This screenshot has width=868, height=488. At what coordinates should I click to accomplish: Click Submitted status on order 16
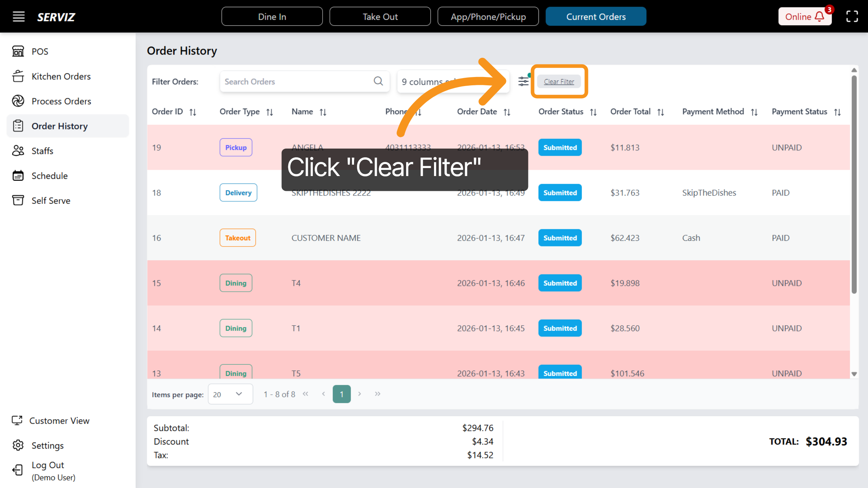tap(560, 238)
